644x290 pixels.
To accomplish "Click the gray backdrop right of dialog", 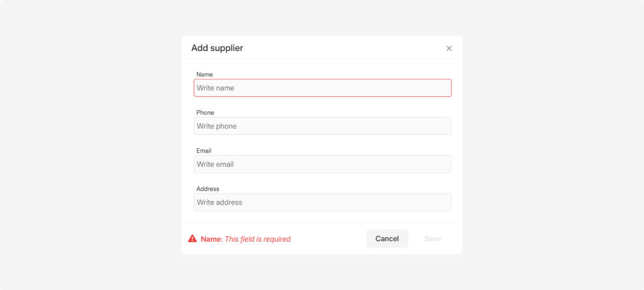I will tap(553, 145).
